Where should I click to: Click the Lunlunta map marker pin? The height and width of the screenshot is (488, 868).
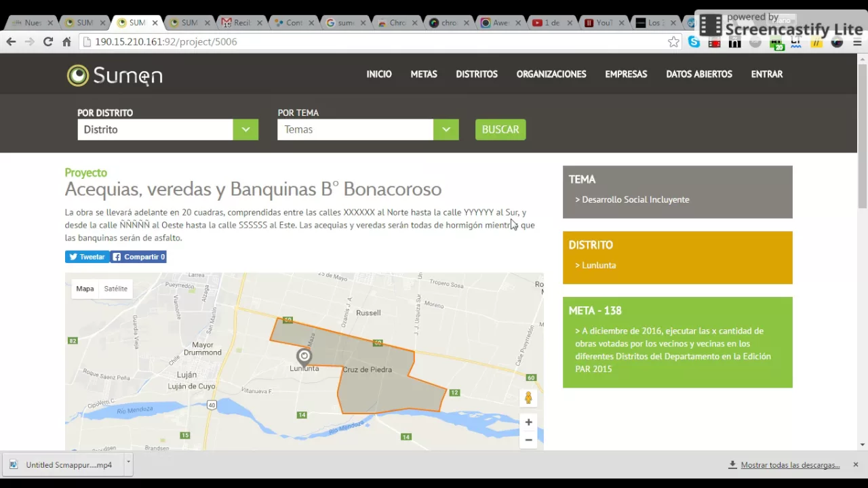coord(304,356)
